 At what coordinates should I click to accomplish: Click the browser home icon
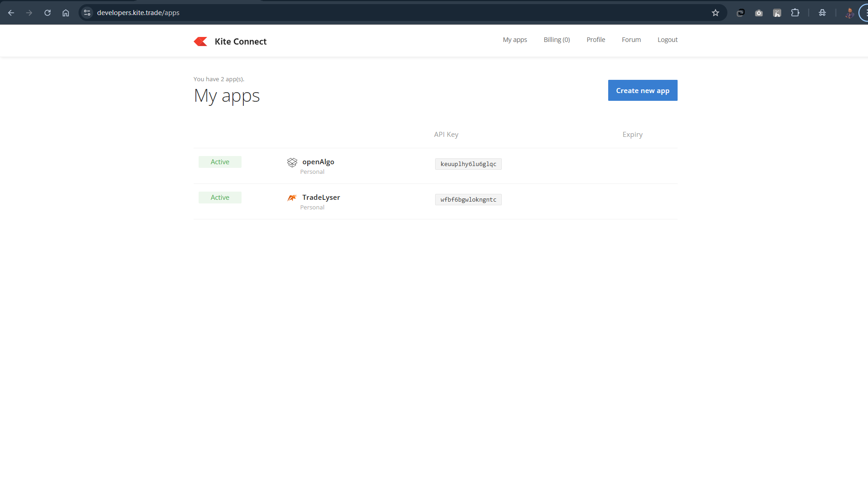[65, 12]
